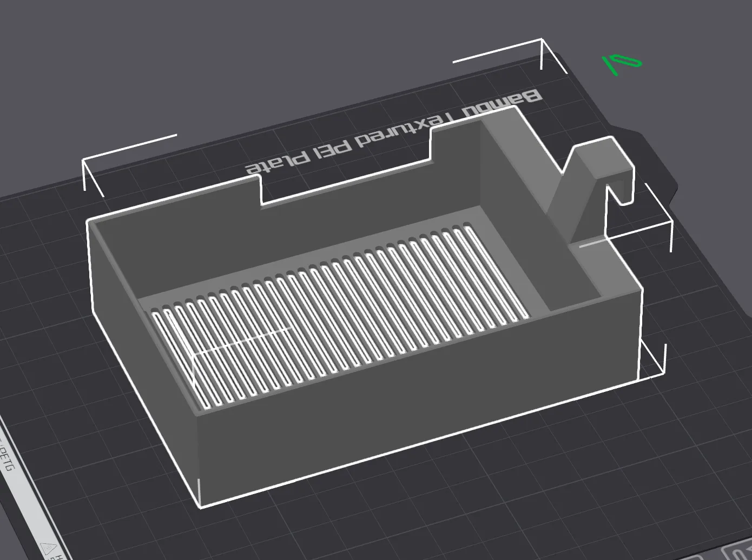752x560 pixels.
Task: Click the hot surface warning triangle icon
Action: coord(49,550)
